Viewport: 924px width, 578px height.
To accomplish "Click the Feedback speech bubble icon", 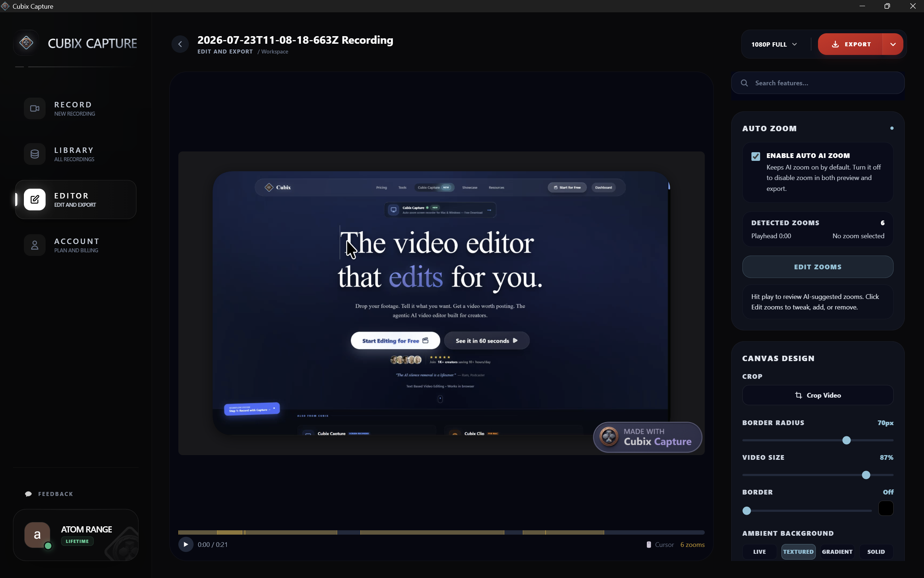I will [x=28, y=494].
